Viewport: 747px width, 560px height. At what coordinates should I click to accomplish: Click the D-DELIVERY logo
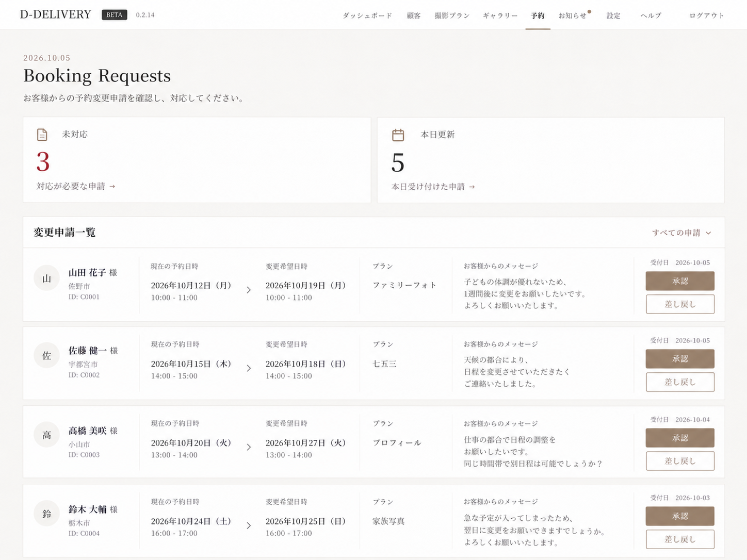(x=56, y=14)
